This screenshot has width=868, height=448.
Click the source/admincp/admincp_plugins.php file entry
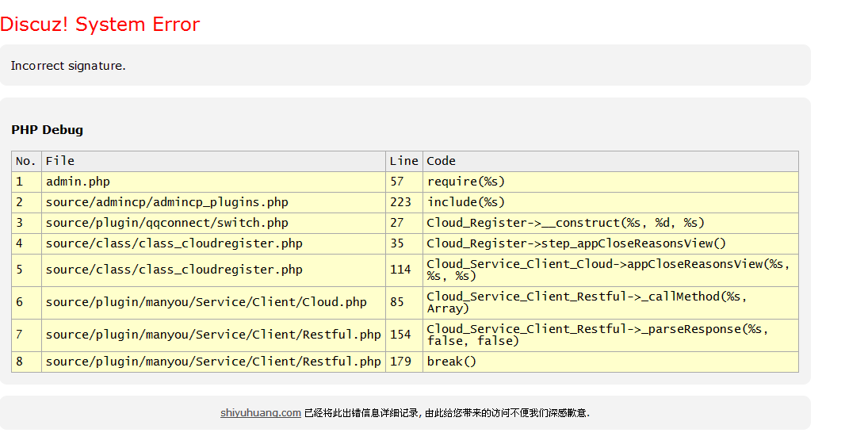pos(166,202)
